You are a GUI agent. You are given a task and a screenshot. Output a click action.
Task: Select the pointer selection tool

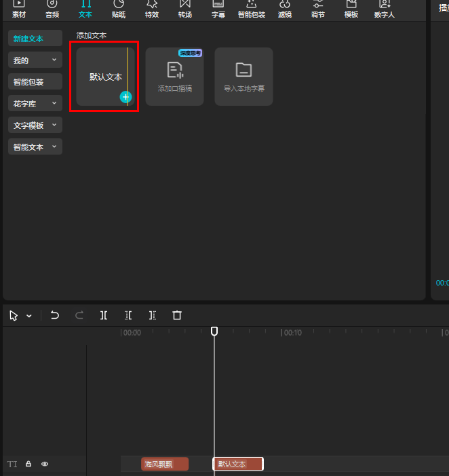click(x=14, y=315)
